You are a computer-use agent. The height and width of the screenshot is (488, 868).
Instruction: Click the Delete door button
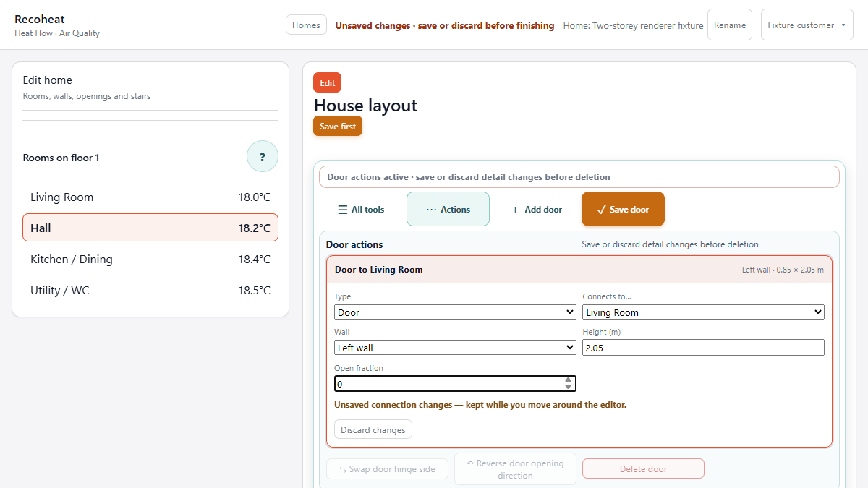[x=643, y=469]
